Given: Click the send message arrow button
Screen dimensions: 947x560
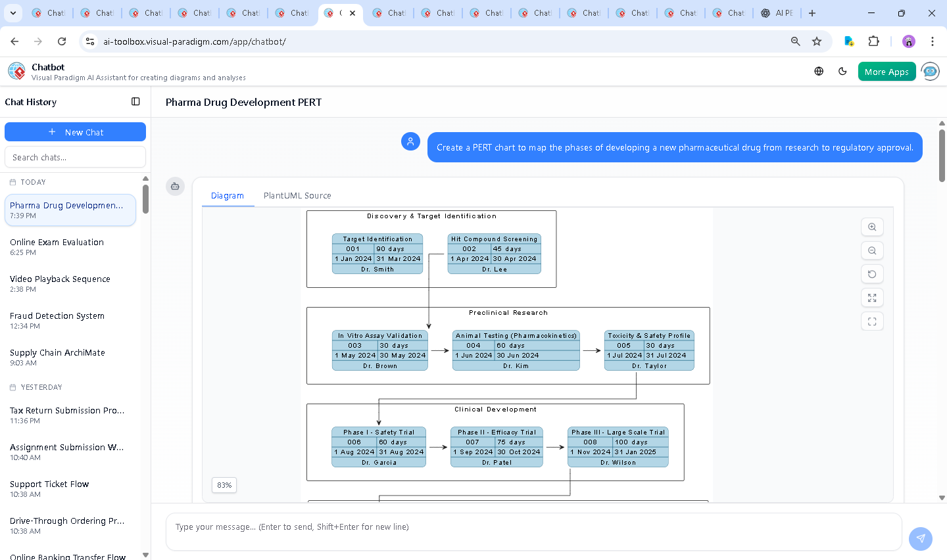Looking at the screenshot, I should click(x=920, y=538).
